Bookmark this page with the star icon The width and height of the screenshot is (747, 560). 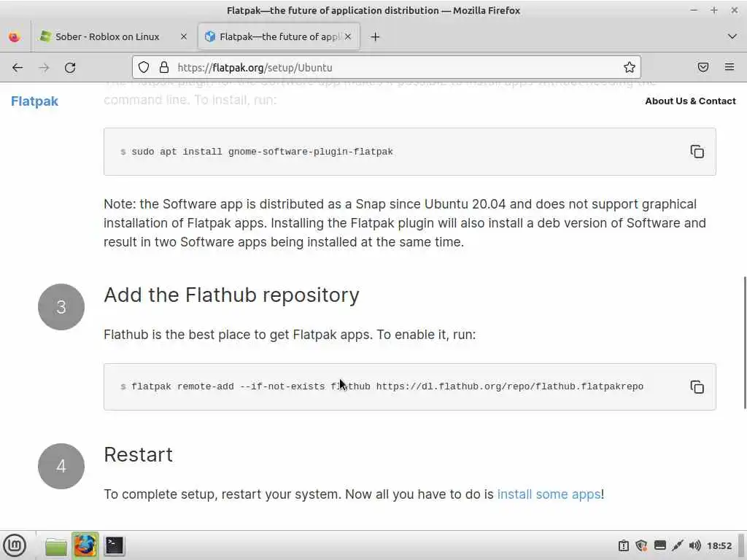pyautogui.click(x=630, y=68)
